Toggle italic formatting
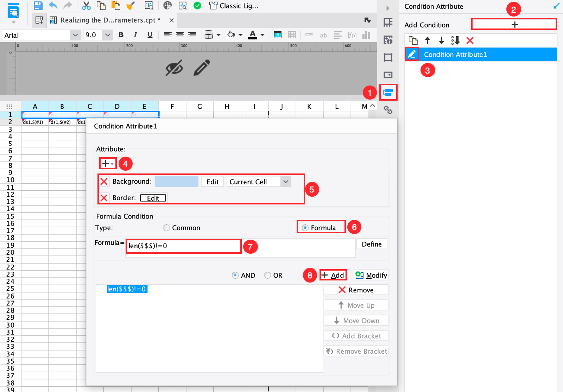 pos(135,35)
